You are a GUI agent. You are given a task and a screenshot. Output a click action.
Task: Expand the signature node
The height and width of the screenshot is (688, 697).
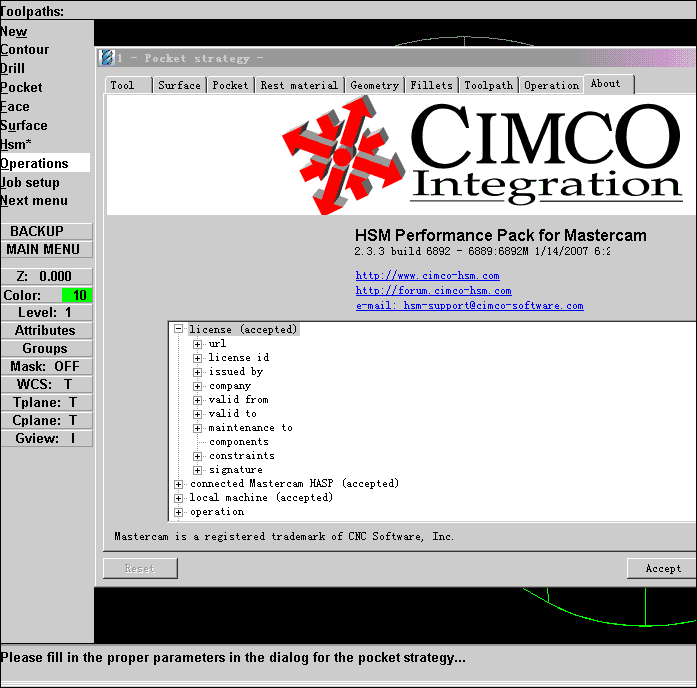tap(197, 470)
